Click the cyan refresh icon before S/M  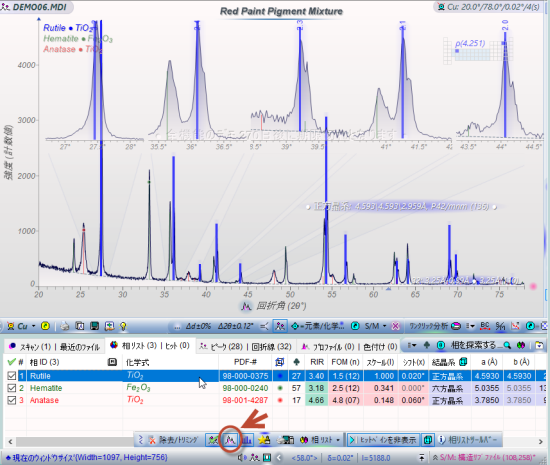point(355,326)
